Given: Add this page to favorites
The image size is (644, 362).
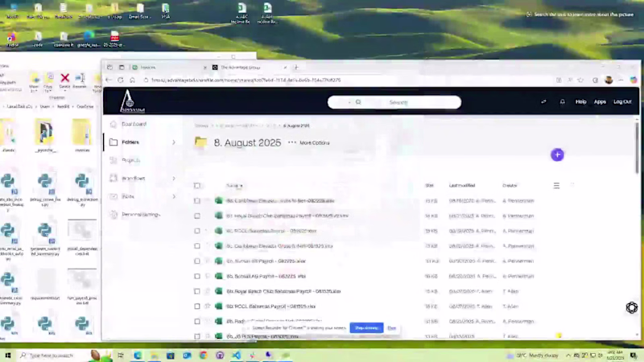Looking at the screenshot, I should [580, 80].
